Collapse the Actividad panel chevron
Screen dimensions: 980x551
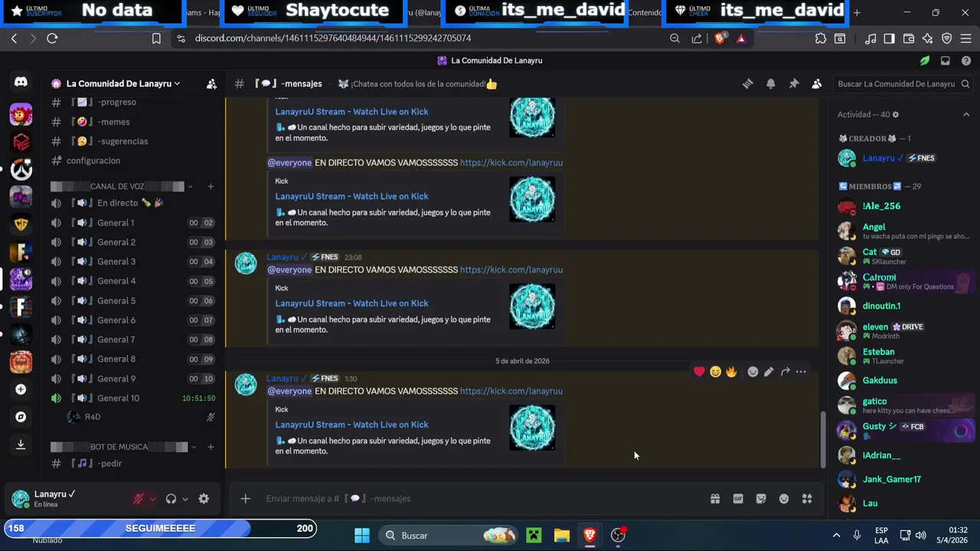tap(966, 114)
